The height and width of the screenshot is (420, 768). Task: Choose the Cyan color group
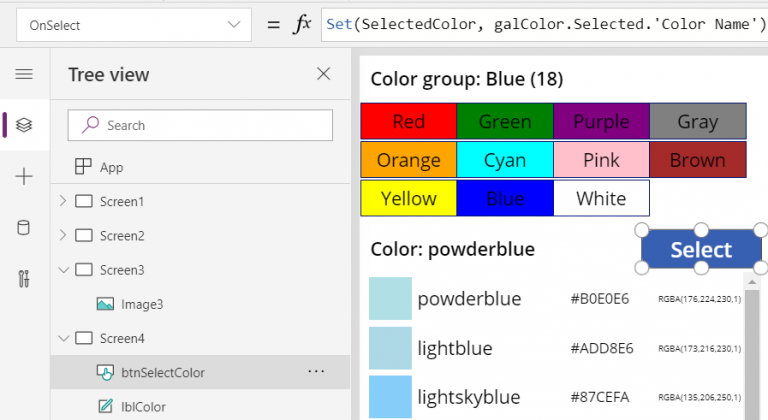(x=505, y=160)
